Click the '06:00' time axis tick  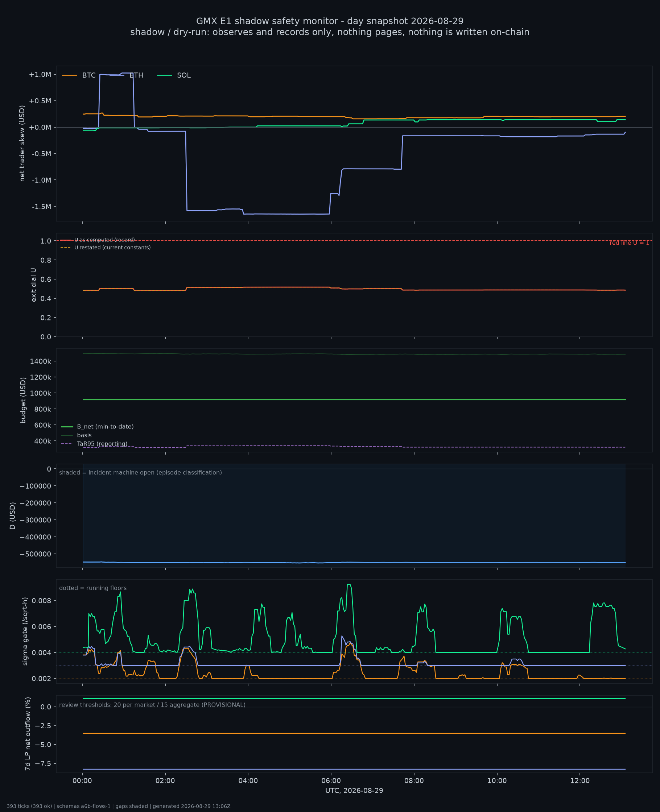click(331, 781)
